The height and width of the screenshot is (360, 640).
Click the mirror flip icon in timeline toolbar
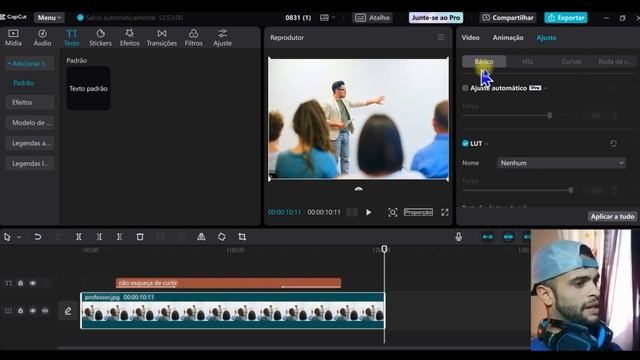(x=201, y=237)
